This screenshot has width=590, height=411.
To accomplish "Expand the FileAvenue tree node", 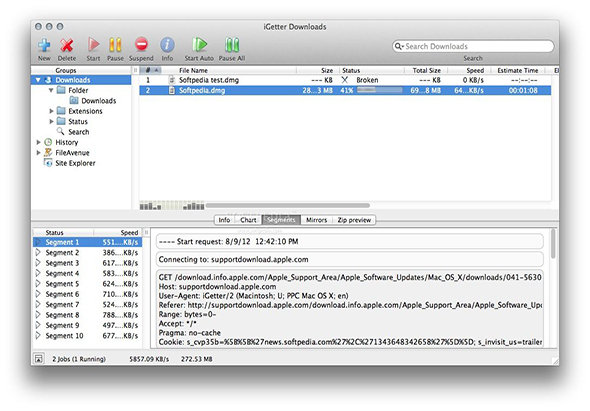I will [x=38, y=152].
